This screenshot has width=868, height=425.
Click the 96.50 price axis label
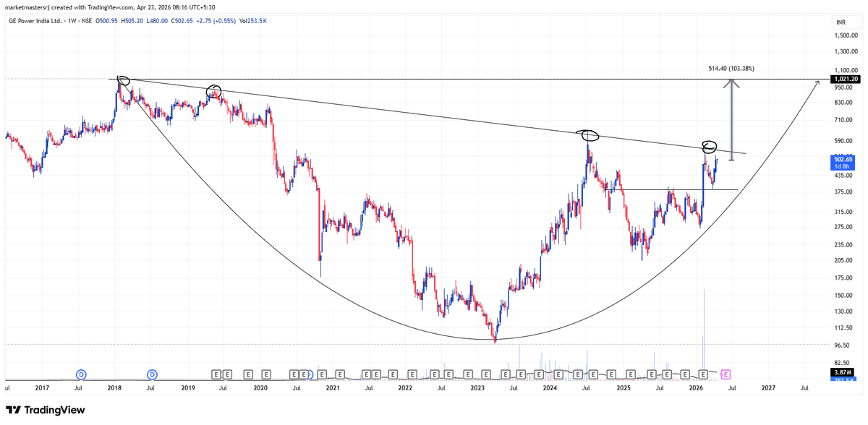pos(841,345)
